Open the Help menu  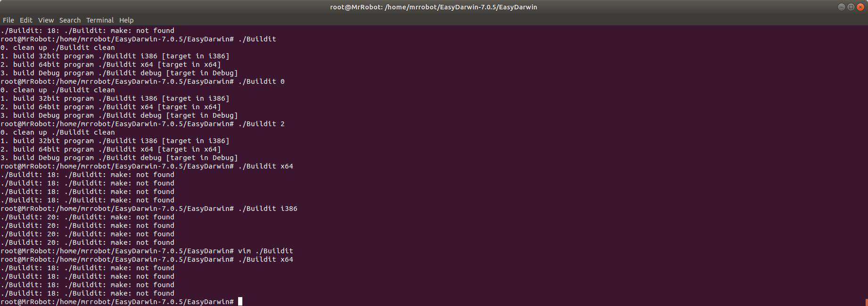[x=126, y=20]
